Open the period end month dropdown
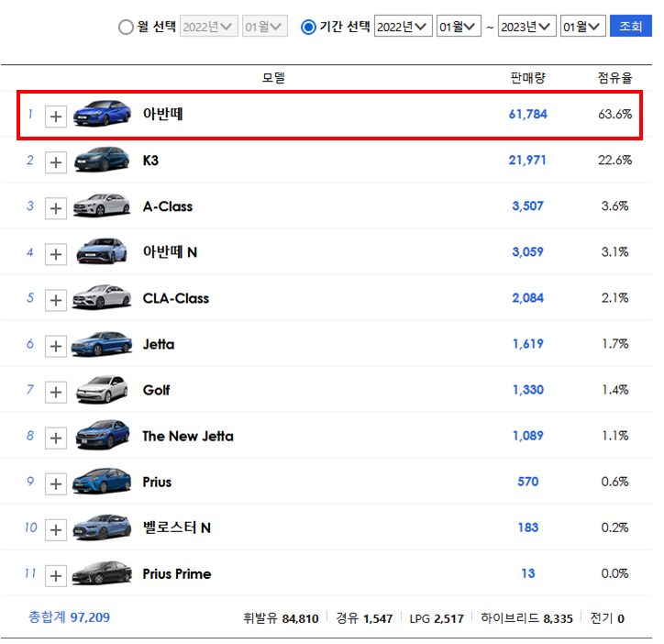Screen dimensions: 664x644 click(x=582, y=27)
